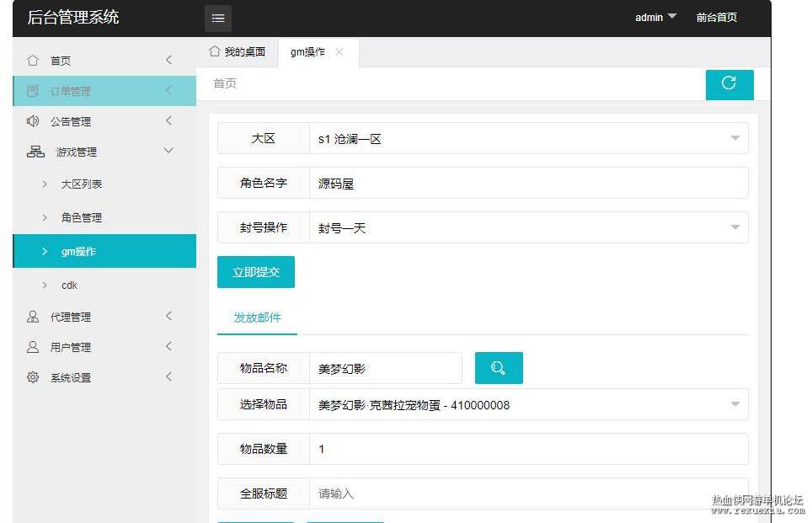Expand the 系统设置 menu chevron
The width and height of the screenshot is (812, 523).
(168, 376)
